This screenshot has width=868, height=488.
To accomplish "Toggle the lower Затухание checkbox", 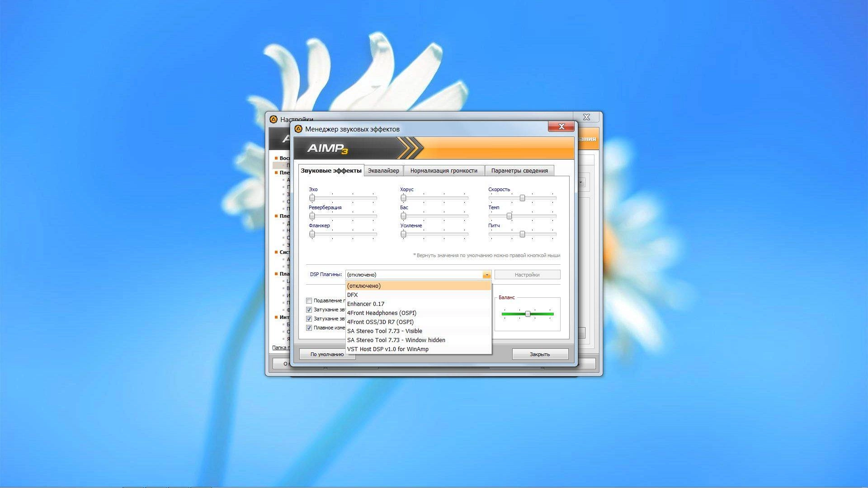I will [309, 319].
